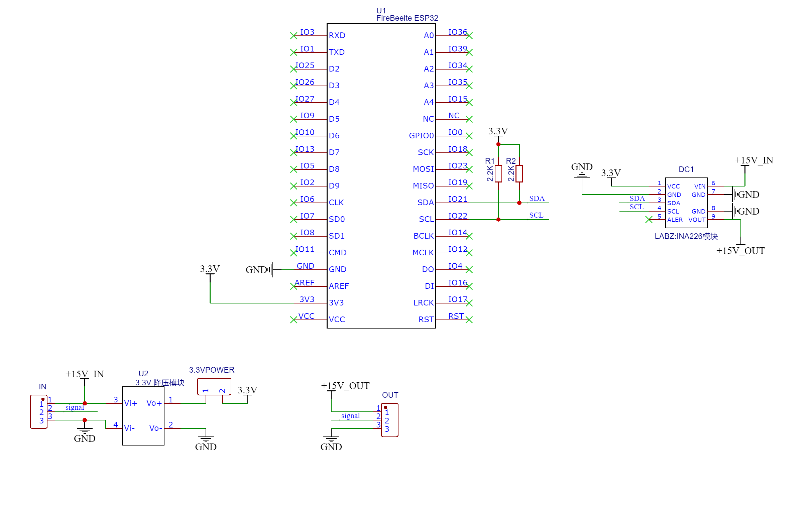Select VIN pin name on DC1
The height and width of the screenshot is (507, 812).
click(x=700, y=186)
